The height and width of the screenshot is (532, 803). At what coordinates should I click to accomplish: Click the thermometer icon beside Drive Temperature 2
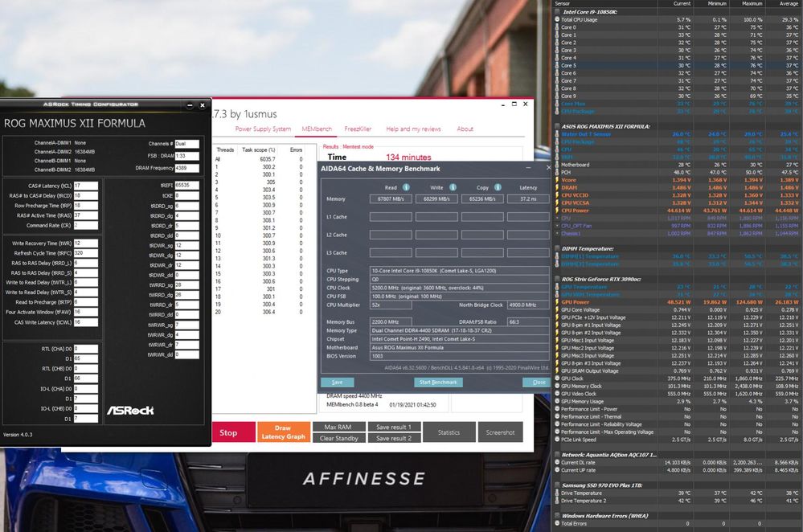point(557,501)
